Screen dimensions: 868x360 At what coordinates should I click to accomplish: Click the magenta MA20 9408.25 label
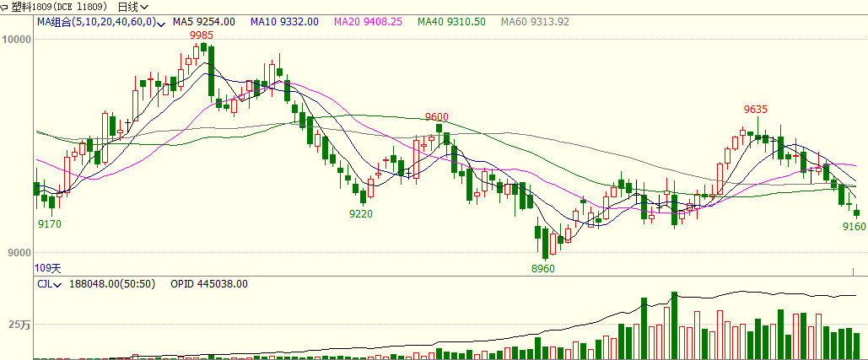click(368, 22)
